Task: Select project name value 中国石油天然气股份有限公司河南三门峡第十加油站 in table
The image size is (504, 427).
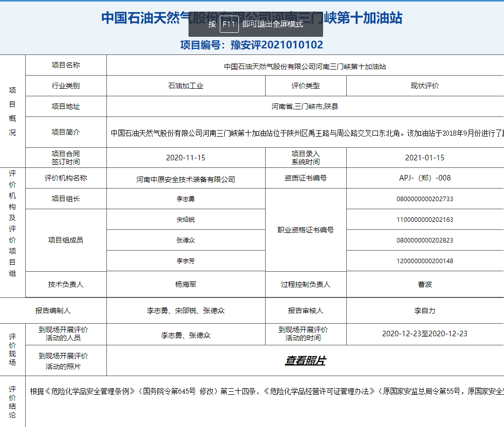Action: click(305, 67)
